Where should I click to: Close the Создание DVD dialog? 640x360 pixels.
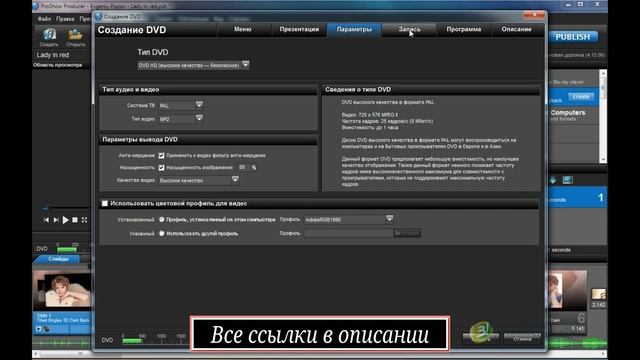[x=534, y=15]
